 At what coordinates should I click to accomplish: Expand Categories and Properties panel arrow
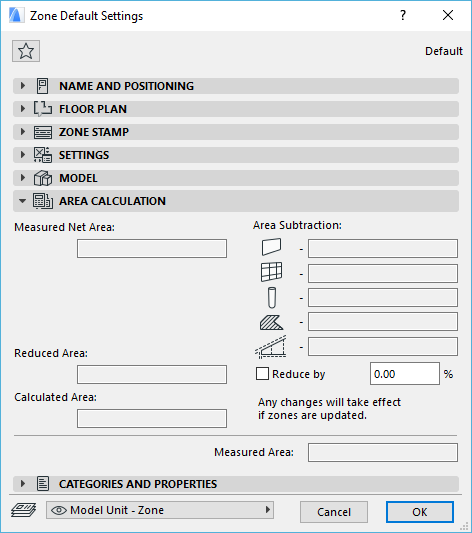23,483
